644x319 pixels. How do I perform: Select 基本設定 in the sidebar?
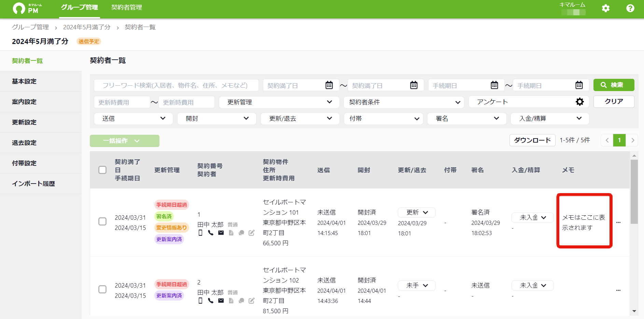click(41, 81)
